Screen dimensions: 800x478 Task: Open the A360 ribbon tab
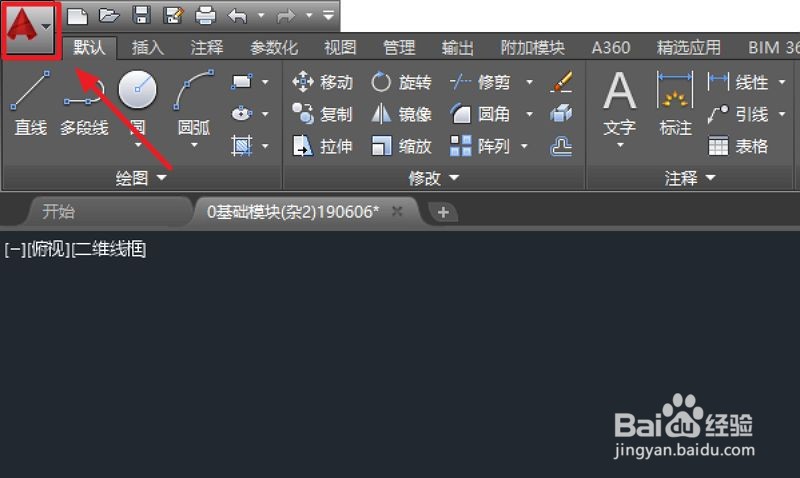(x=611, y=47)
